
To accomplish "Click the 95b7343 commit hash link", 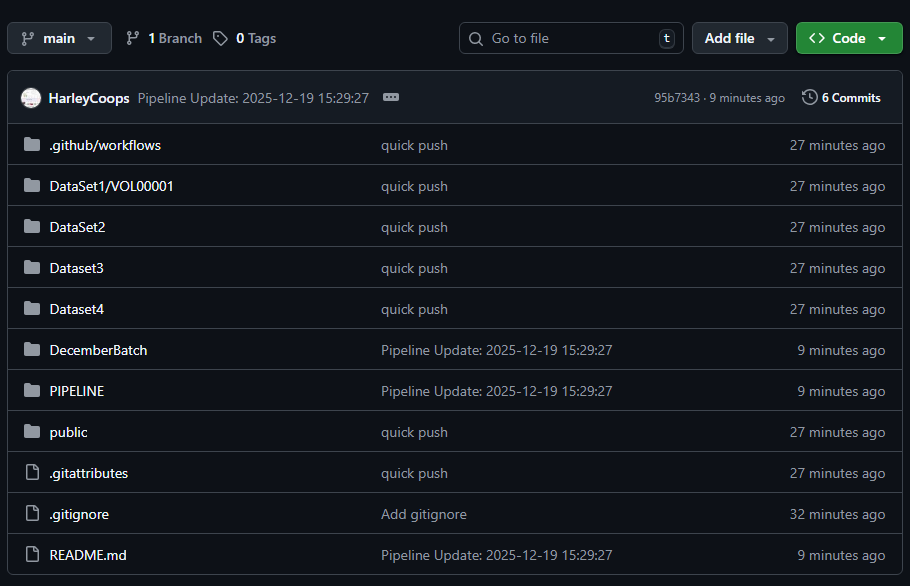I will click(677, 98).
